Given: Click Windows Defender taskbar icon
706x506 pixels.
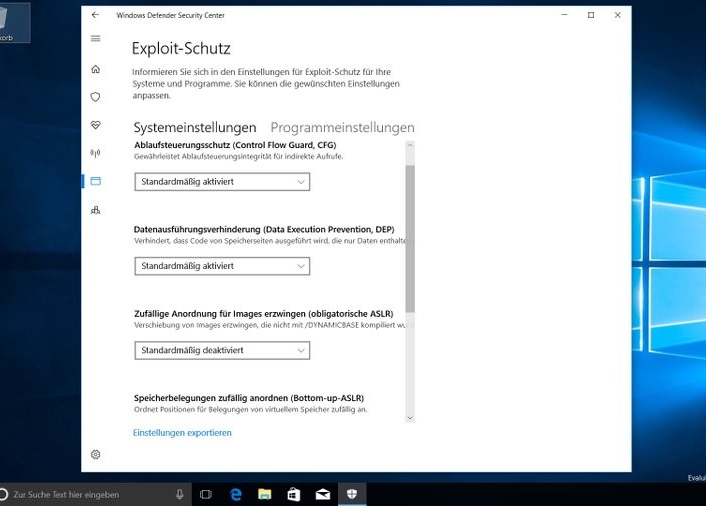Looking at the screenshot, I should [x=352, y=494].
